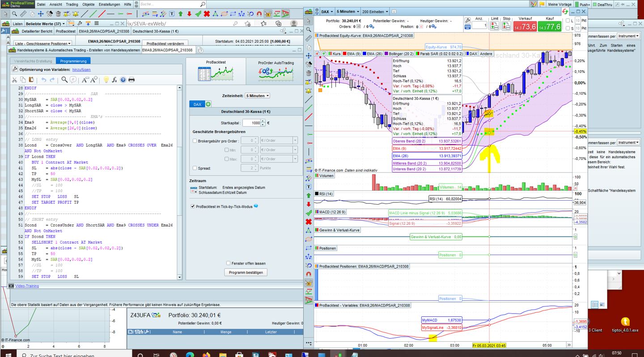Open the 200 Einheiten dropdown
The image size is (644, 357).
click(375, 12)
